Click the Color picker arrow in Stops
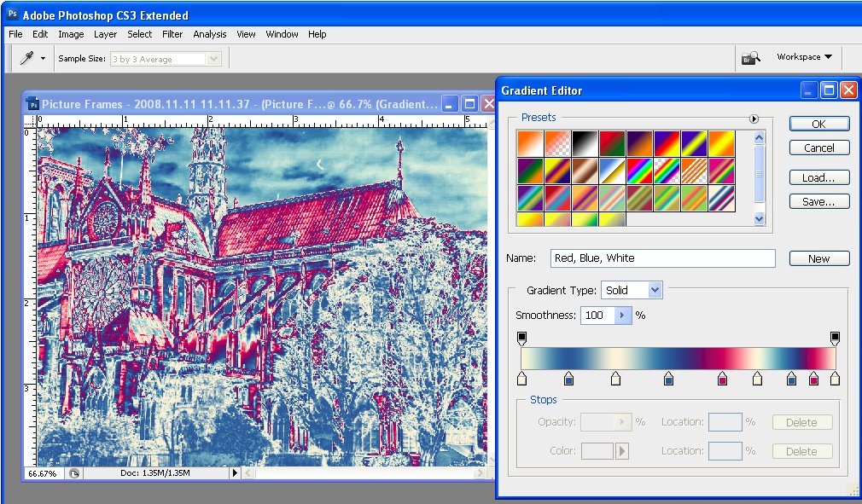 tap(622, 451)
